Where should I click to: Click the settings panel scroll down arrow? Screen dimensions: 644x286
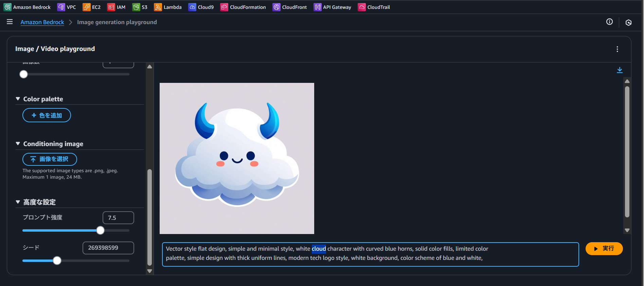pyautogui.click(x=149, y=271)
